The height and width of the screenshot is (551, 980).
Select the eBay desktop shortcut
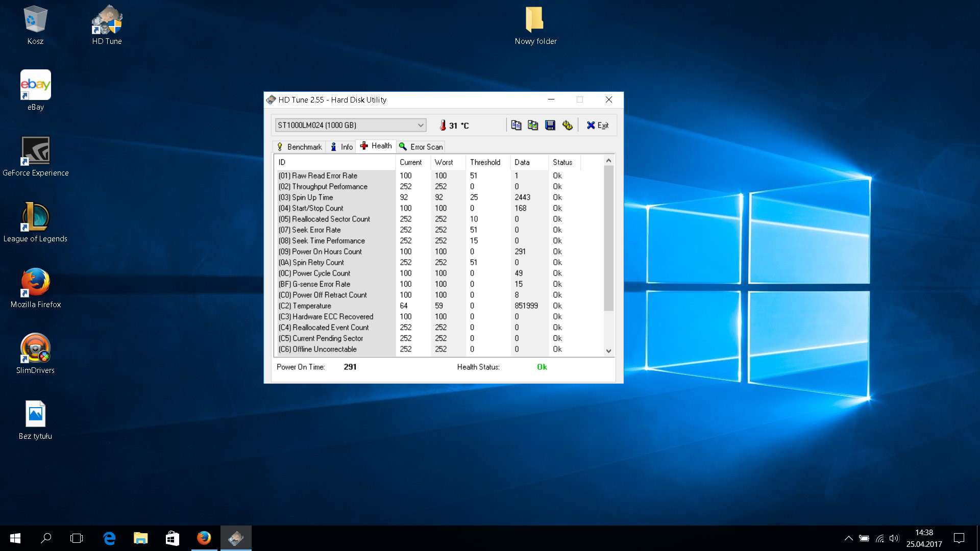pyautogui.click(x=35, y=91)
